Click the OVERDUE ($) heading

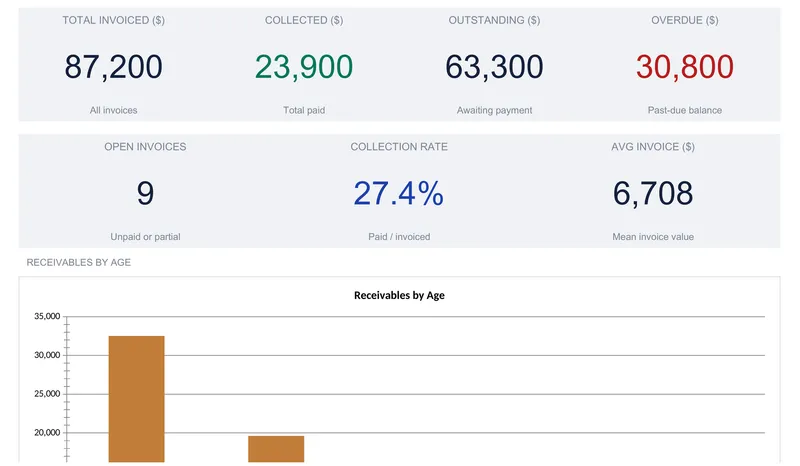tap(685, 20)
